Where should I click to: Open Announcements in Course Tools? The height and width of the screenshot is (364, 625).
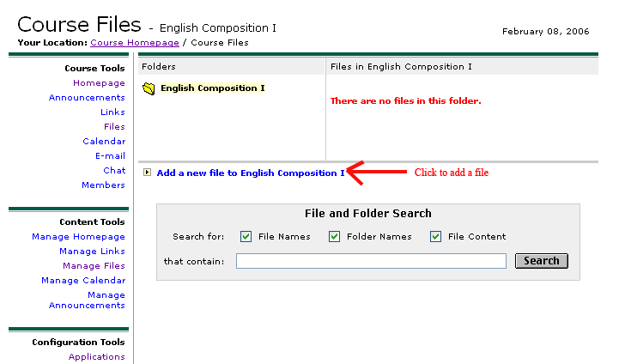pos(87,98)
